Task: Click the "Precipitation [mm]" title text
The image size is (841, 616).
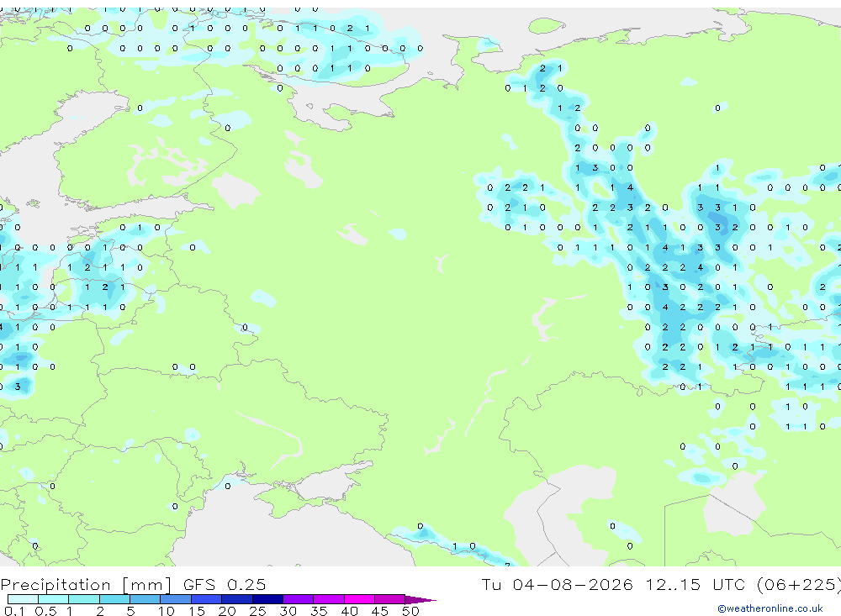Action: (x=86, y=584)
